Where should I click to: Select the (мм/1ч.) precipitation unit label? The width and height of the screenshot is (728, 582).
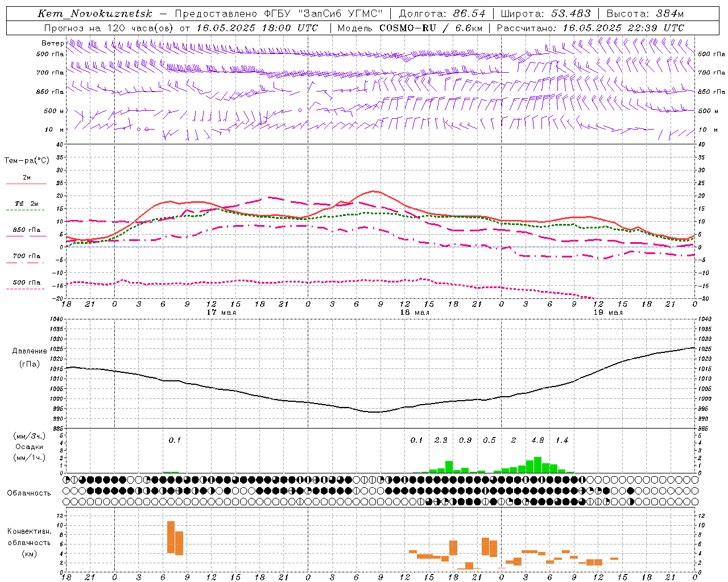click(x=30, y=458)
